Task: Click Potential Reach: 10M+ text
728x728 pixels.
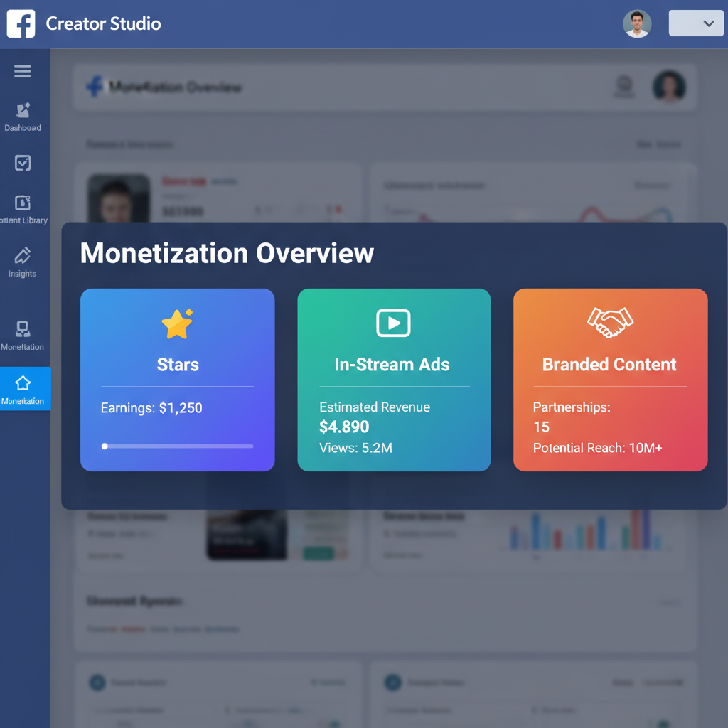Action: click(597, 448)
